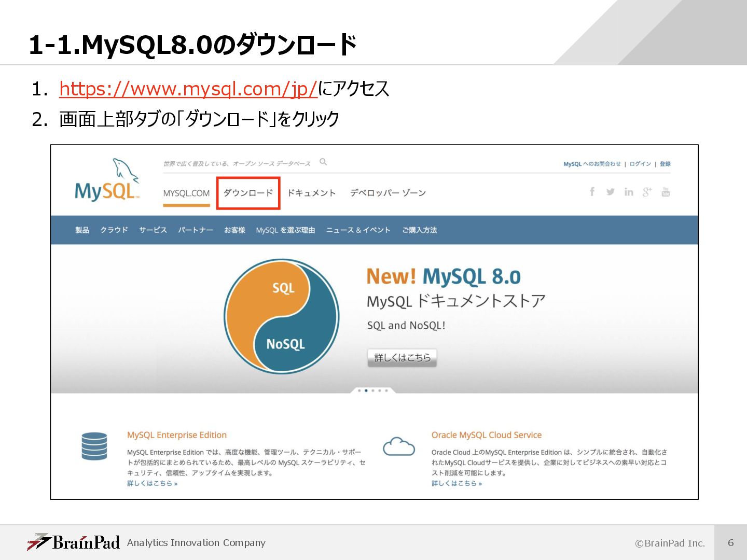Image resolution: width=747 pixels, height=560 pixels.
Task: Click the search field placeholder text
Action: coord(237,164)
